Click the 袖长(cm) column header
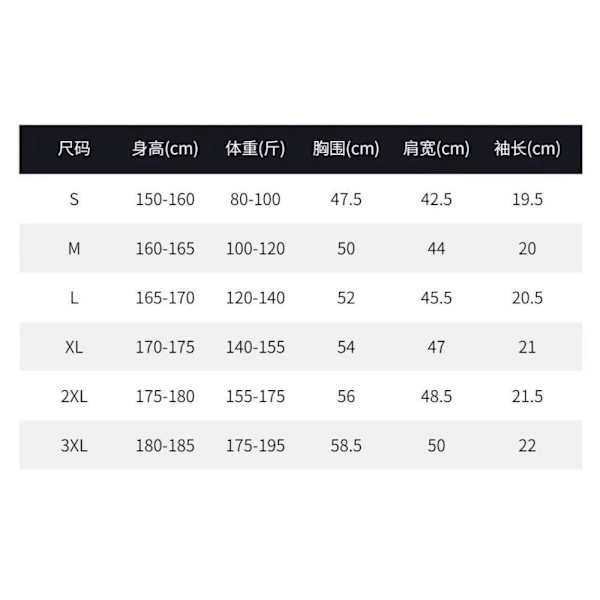 click(x=527, y=149)
